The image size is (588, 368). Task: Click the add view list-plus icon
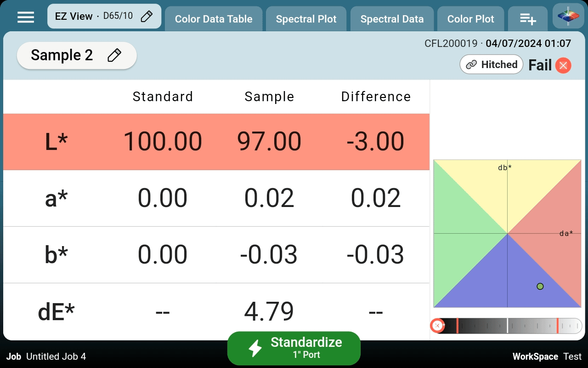(528, 19)
